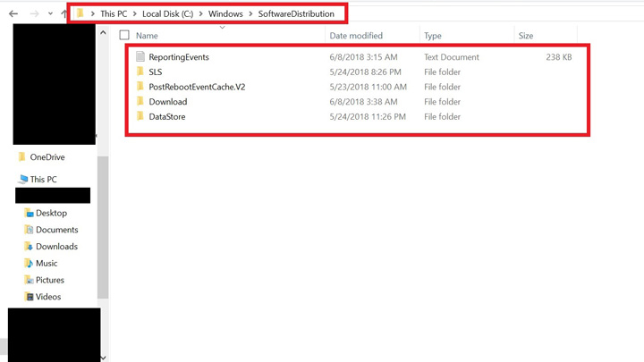The image size is (644, 362).
Task: Click date 5/23/2018 11:00 AM
Action: (368, 87)
